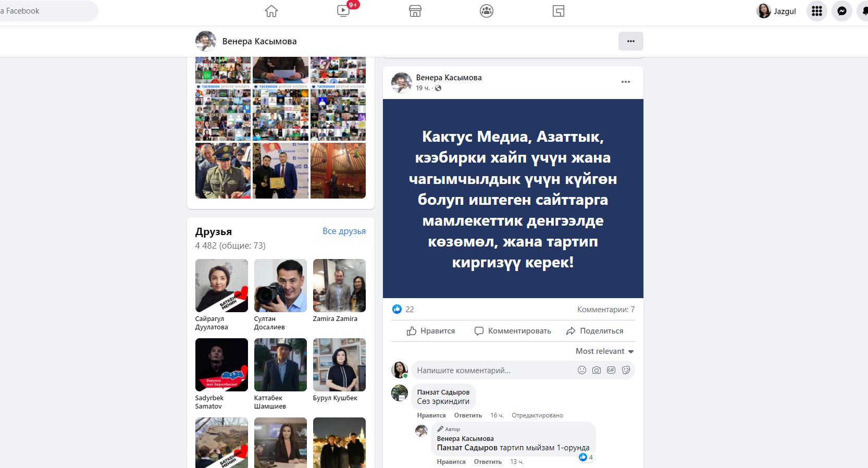The image size is (868, 468).
Task: Click the Напишите комментарий input field
Action: (490, 371)
